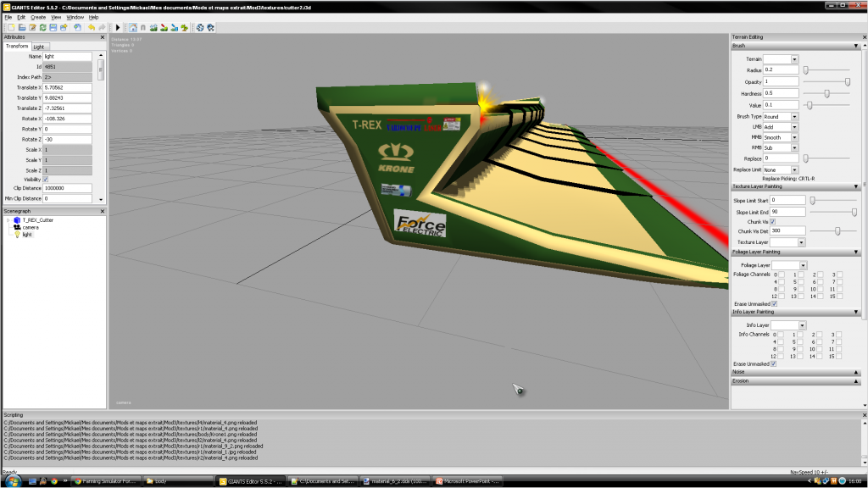Click the Save As star-disk toolbar icon
This screenshot has height=488, width=868.
point(64,27)
